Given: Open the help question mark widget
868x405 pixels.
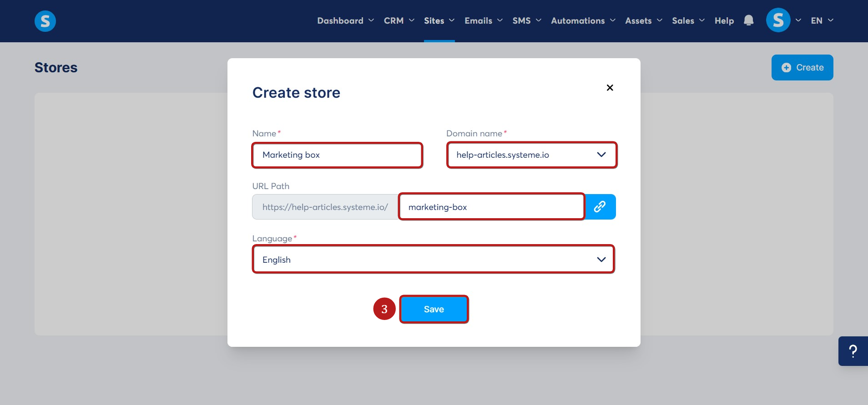Looking at the screenshot, I should point(853,351).
